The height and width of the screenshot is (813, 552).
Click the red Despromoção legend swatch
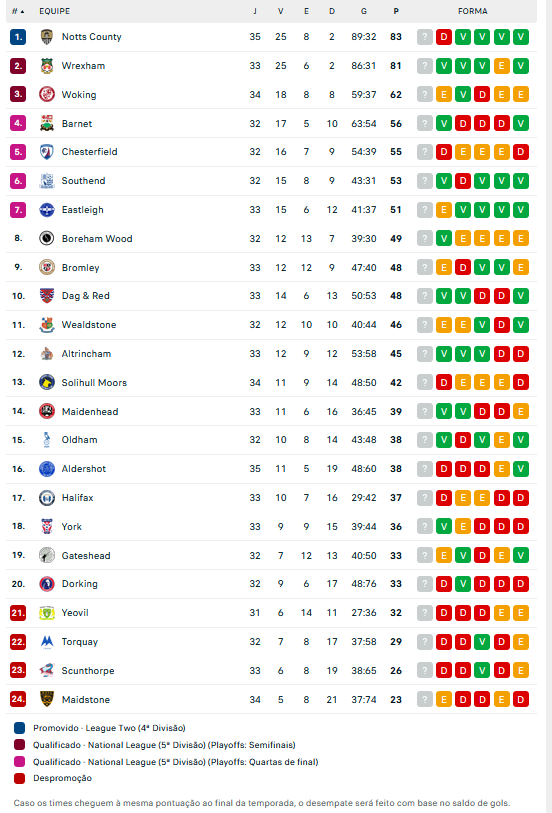20,778
